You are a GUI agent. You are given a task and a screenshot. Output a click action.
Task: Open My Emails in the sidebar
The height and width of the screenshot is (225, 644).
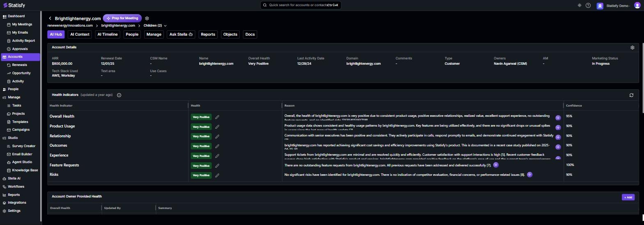click(20, 33)
